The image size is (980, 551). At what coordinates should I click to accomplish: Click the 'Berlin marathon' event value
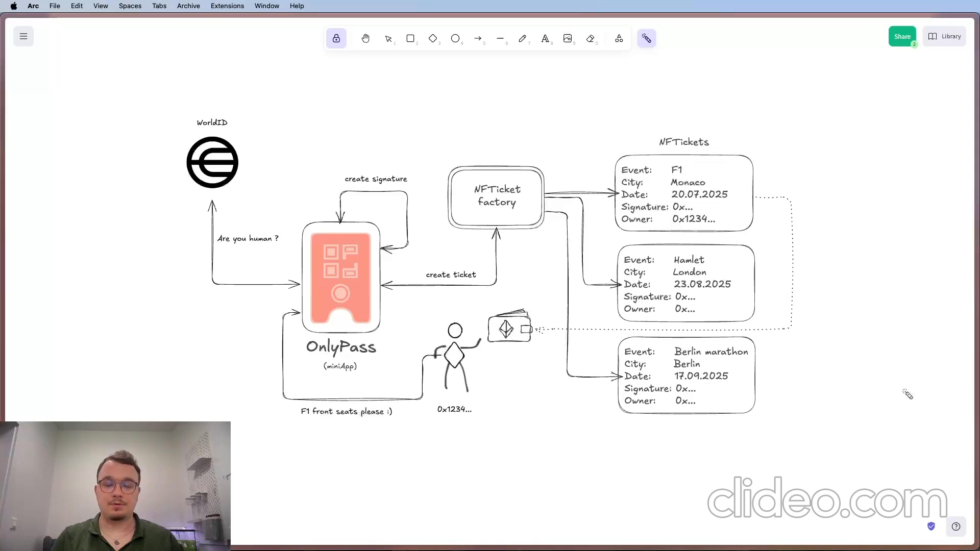pyautogui.click(x=711, y=352)
